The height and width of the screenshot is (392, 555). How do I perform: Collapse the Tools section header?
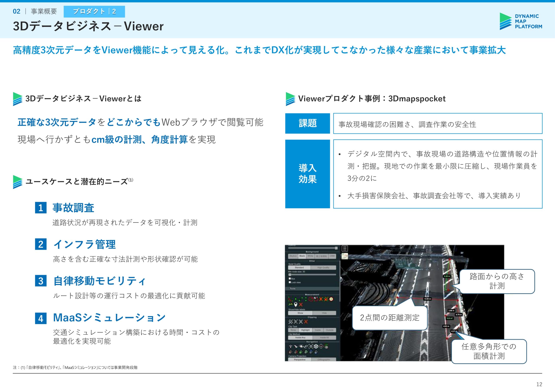pyautogui.click(x=293, y=289)
